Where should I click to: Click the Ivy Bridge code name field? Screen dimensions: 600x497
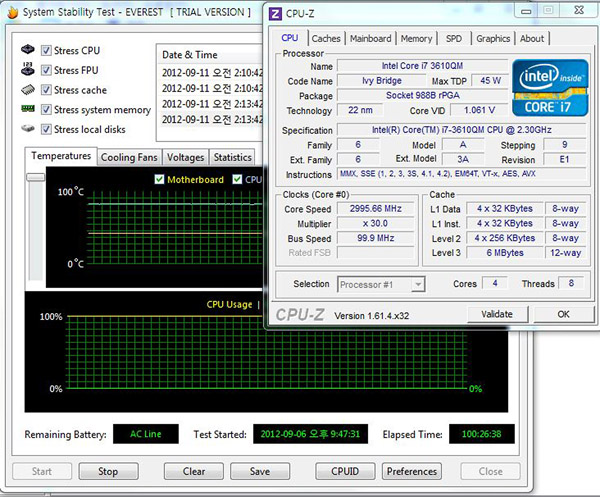click(382, 81)
